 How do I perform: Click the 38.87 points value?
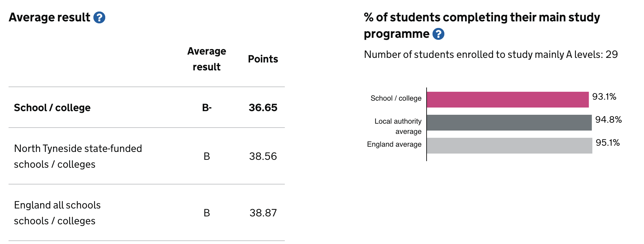click(263, 213)
